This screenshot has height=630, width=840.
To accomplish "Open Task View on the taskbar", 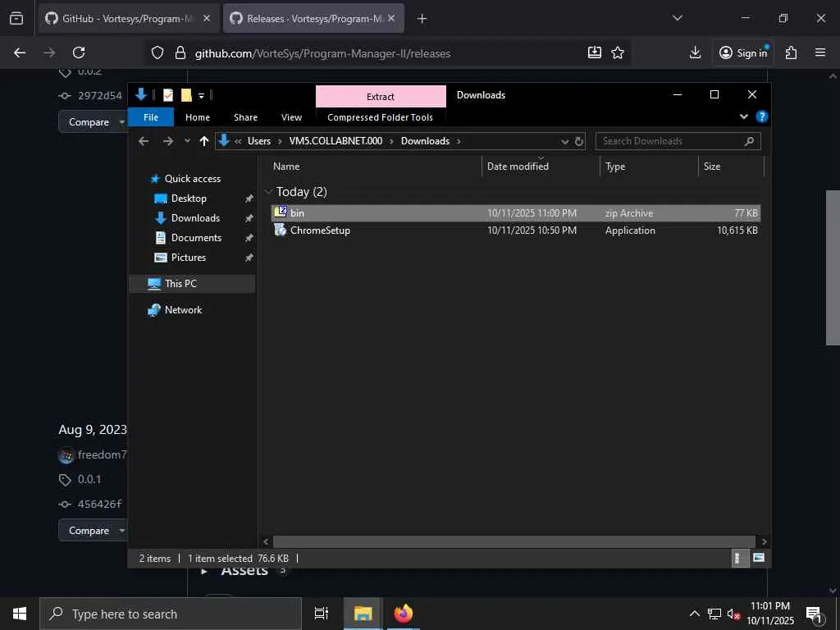I will pos(322,614).
